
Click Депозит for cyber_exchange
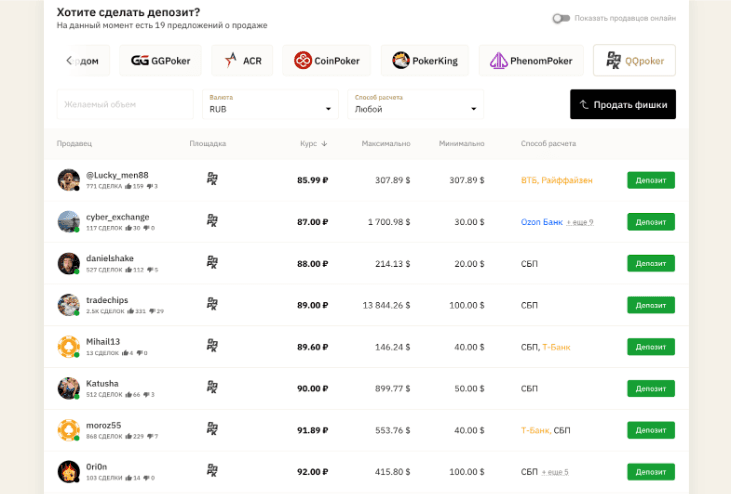(651, 222)
